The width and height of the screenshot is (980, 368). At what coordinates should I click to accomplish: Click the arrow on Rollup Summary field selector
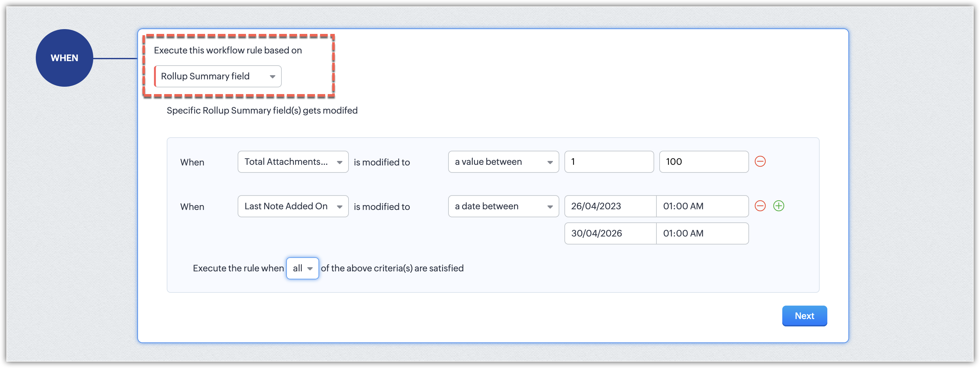point(272,76)
